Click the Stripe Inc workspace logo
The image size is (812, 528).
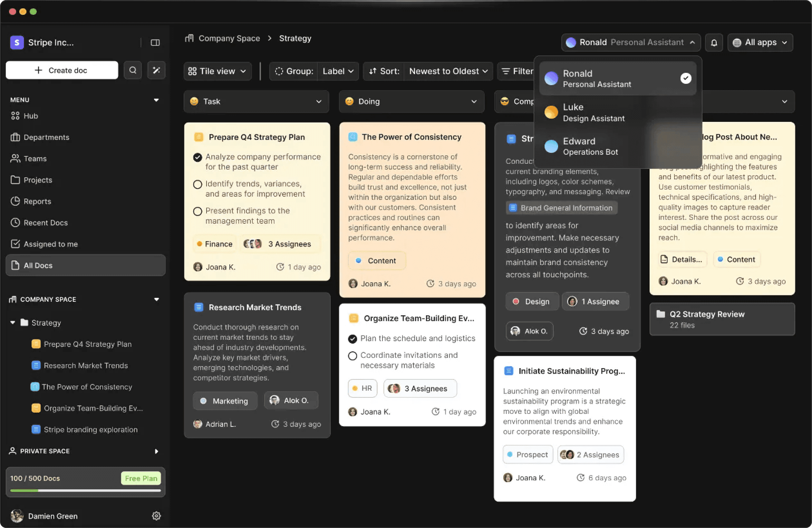point(17,43)
